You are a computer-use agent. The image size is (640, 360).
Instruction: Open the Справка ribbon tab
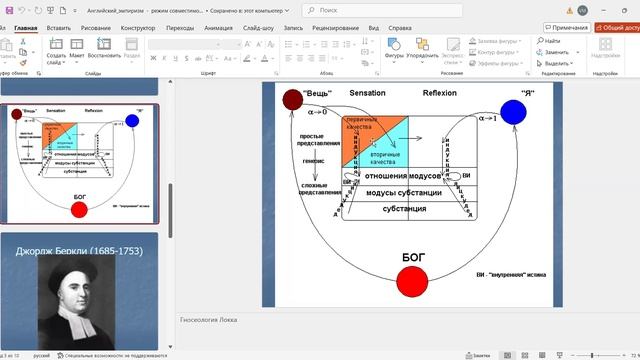400,28
